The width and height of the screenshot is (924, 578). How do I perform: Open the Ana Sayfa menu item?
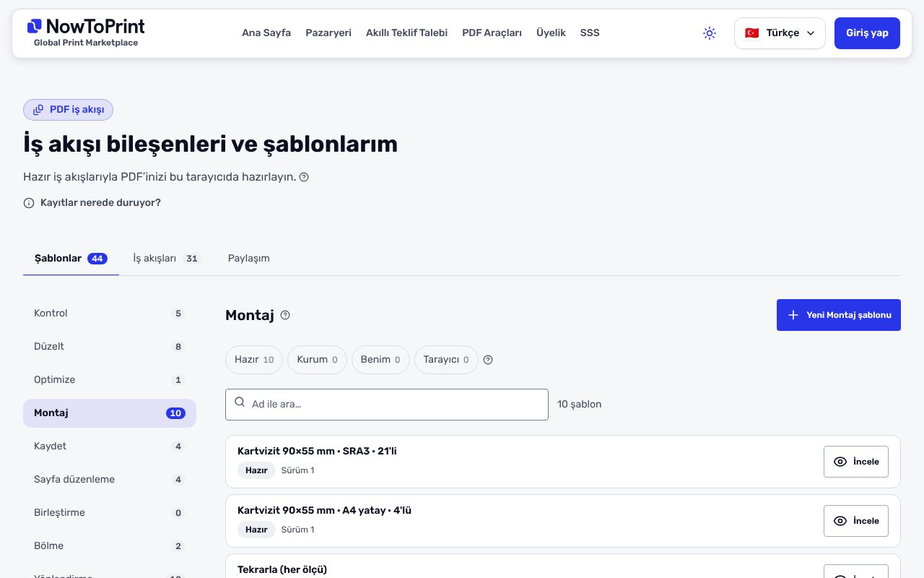(x=266, y=33)
